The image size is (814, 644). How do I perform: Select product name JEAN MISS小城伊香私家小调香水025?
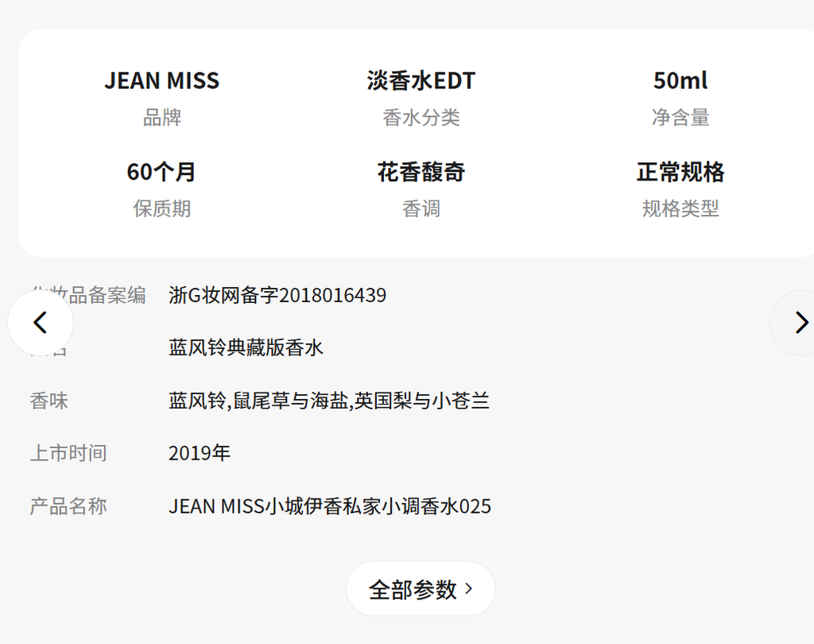coord(330,506)
